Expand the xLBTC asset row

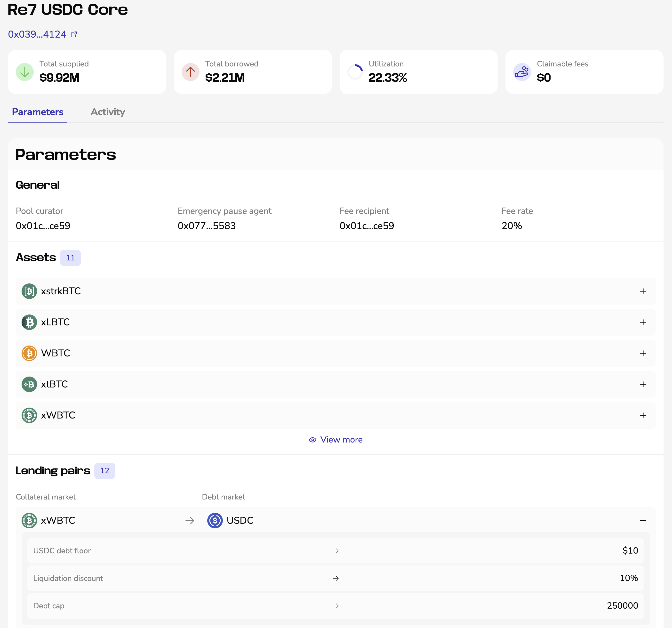[x=643, y=322]
